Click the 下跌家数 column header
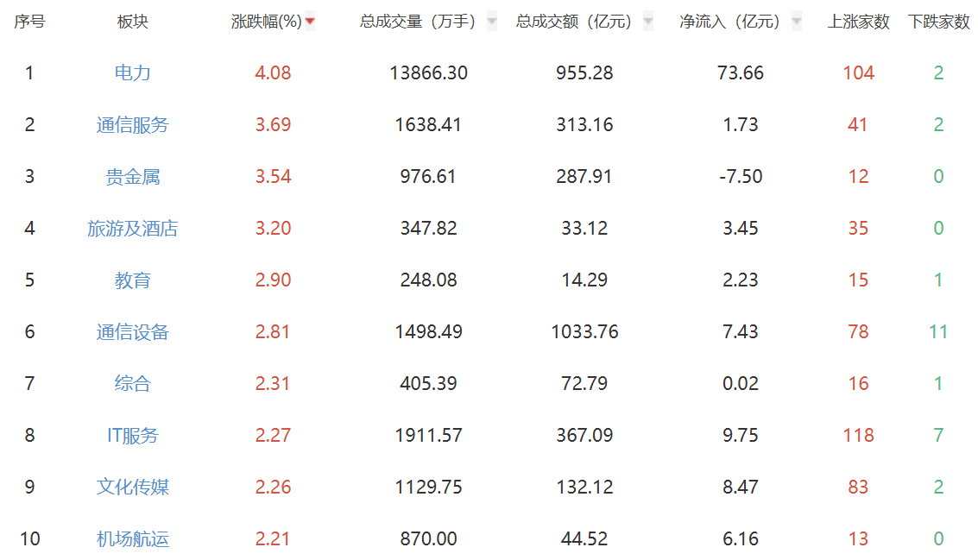The width and height of the screenshot is (978, 560). tap(938, 22)
